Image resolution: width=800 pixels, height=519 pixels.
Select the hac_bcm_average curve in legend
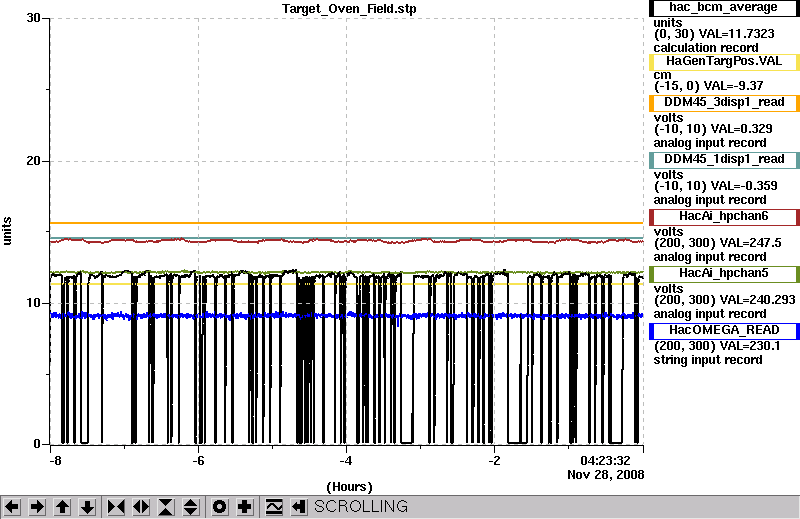[x=723, y=8]
